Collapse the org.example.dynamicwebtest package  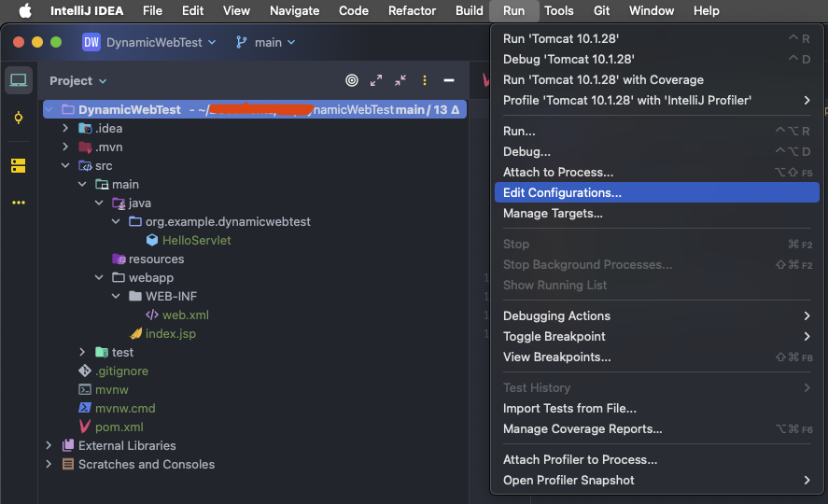tap(116, 221)
